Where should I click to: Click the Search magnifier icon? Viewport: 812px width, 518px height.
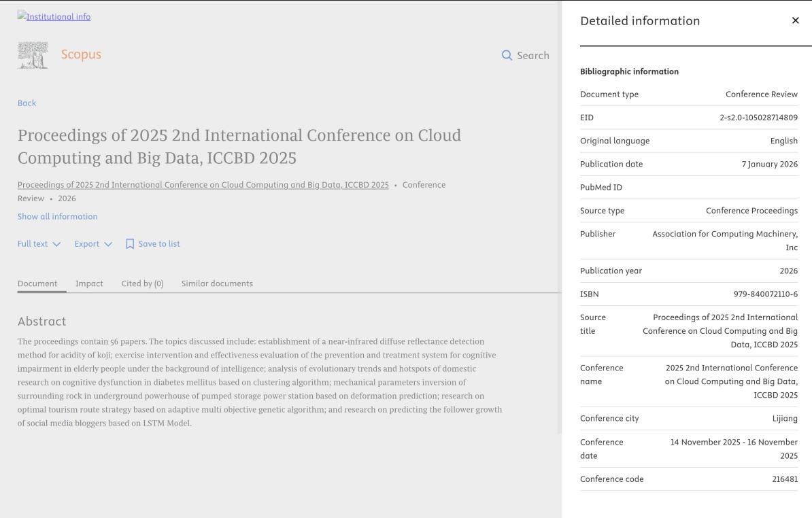[x=507, y=55]
